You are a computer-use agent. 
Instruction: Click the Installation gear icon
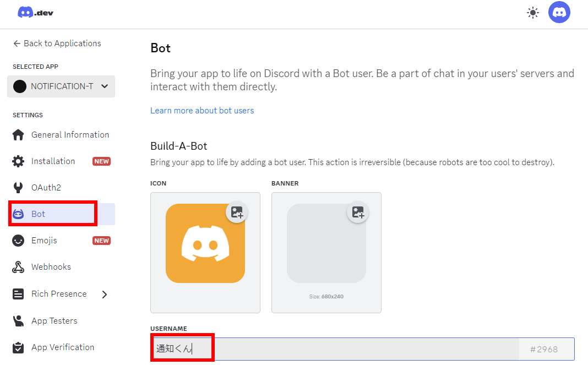click(18, 161)
